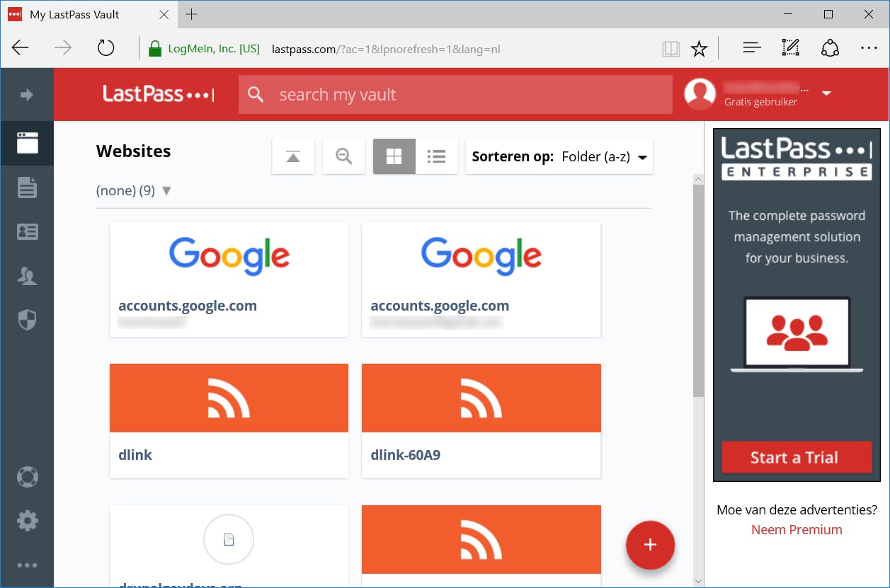890x588 pixels.
Task: Click the Moe van deze advertenties? text
Action: tap(797, 509)
